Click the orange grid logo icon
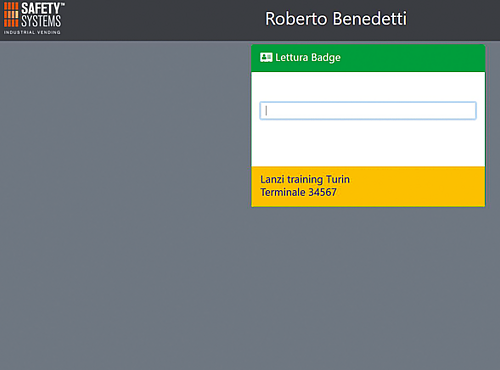This screenshot has height=370, width=500. click(11, 15)
